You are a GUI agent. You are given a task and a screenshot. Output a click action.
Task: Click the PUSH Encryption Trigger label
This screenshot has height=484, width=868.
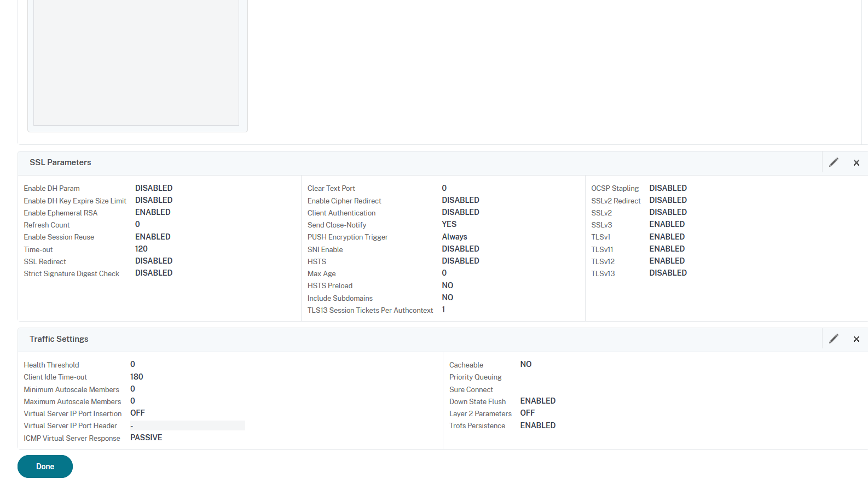[x=348, y=237]
